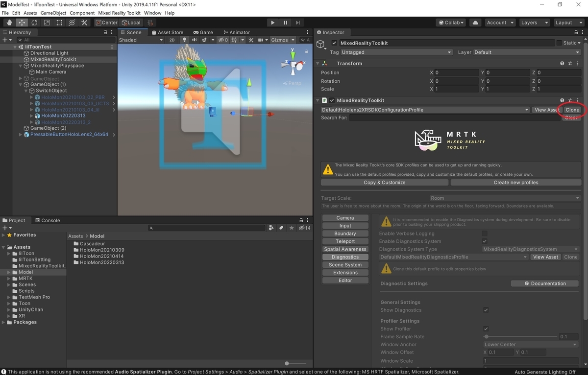Toggle MixedRealityToolkit component enabled checkbox

click(332, 100)
